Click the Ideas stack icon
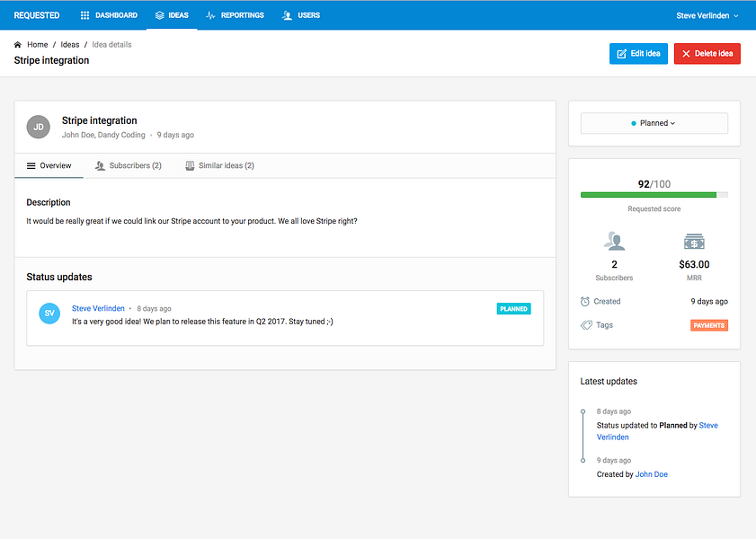756x539 pixels. click(160, 15)
